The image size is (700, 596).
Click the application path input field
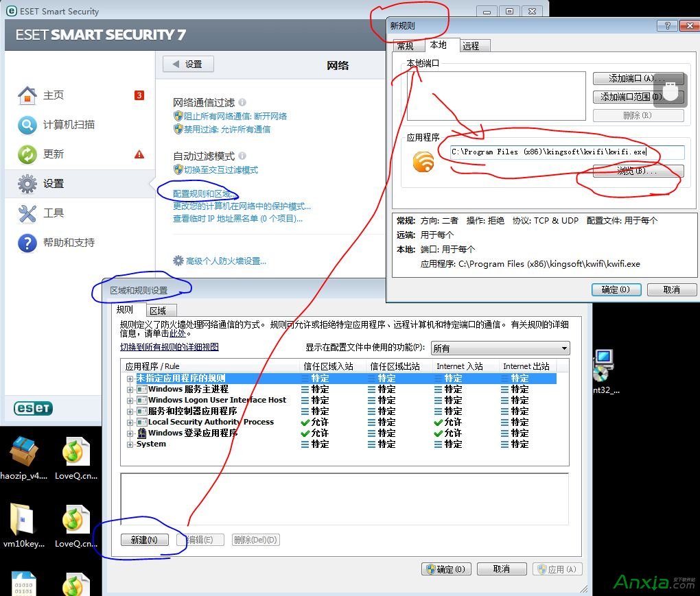tap(568, 152)
